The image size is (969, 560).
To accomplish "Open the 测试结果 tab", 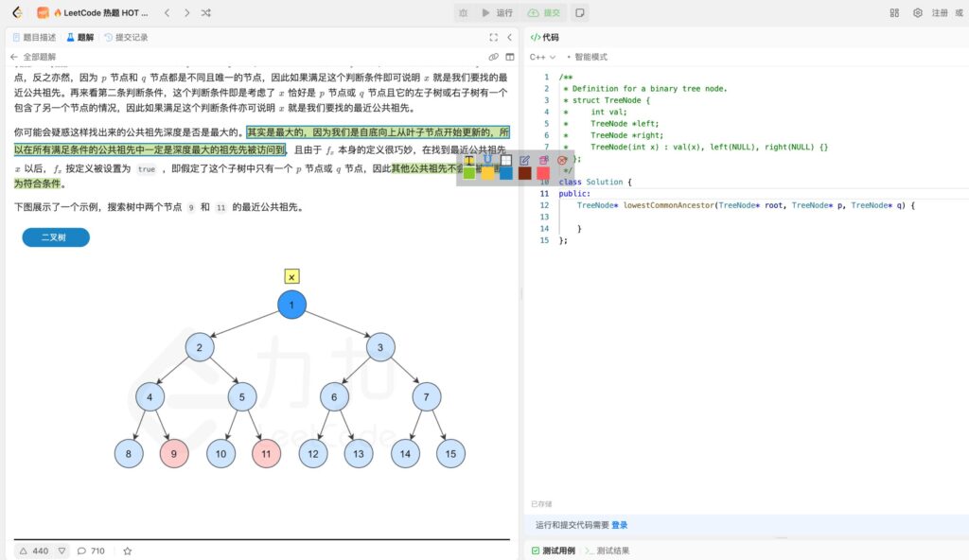I will (x=607, y=551).
